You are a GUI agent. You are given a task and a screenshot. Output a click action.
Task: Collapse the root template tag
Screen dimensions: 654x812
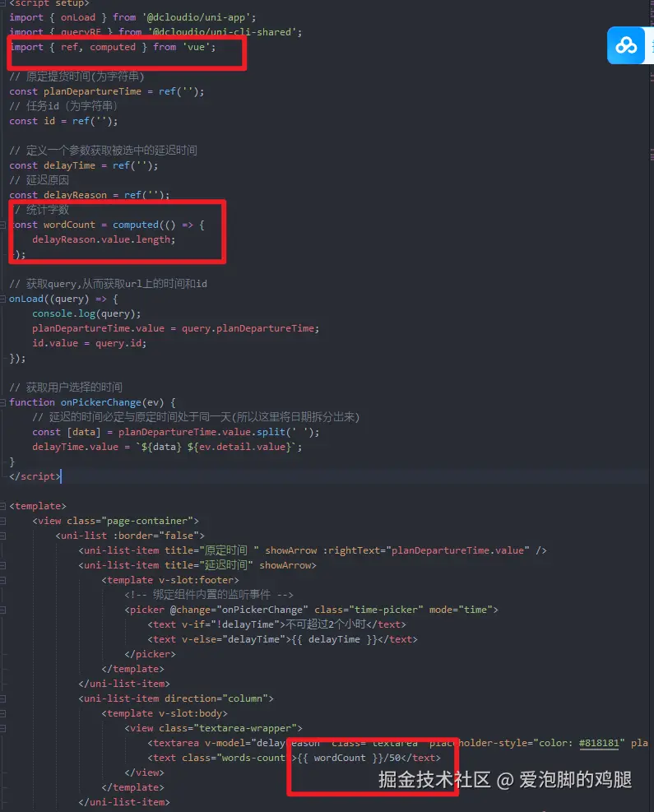[3, 506]
